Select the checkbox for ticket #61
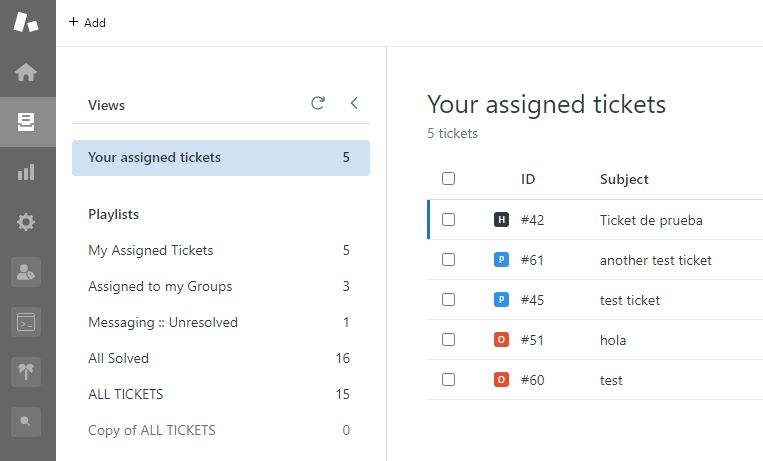Viewport: 763px width, 461px height. 448,260
